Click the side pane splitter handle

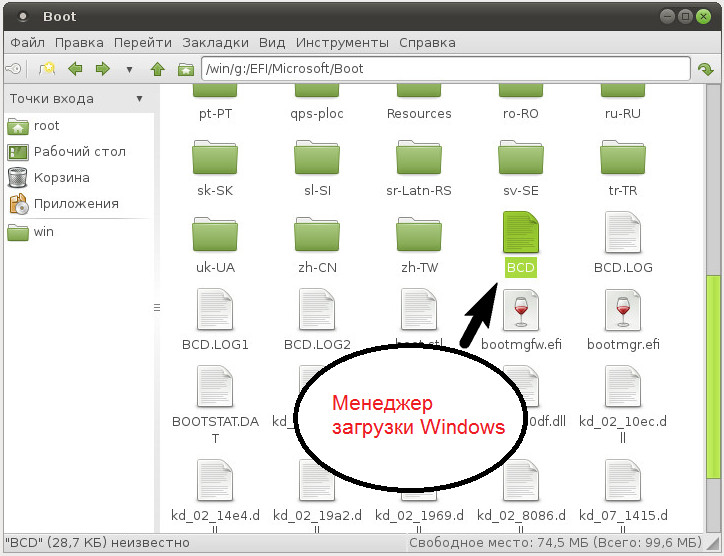(157, 308)
